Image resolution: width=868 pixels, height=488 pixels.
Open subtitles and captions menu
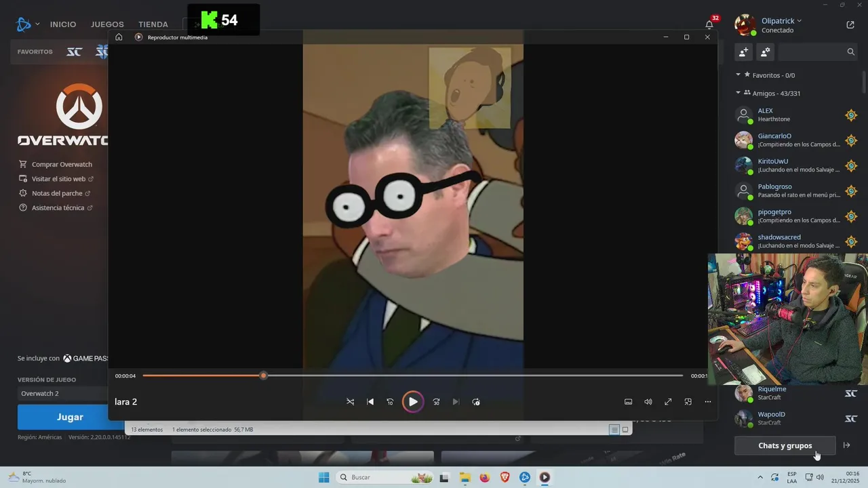tap(628, 402)
